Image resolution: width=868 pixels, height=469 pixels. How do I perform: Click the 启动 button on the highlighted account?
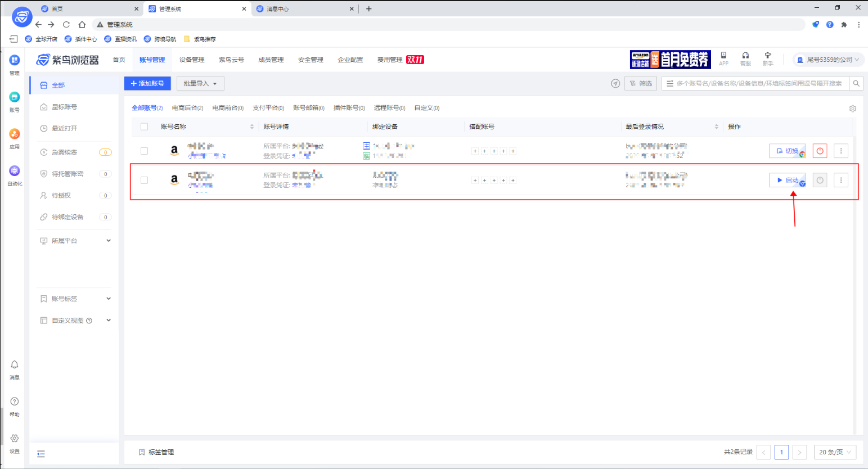(787, 180)
